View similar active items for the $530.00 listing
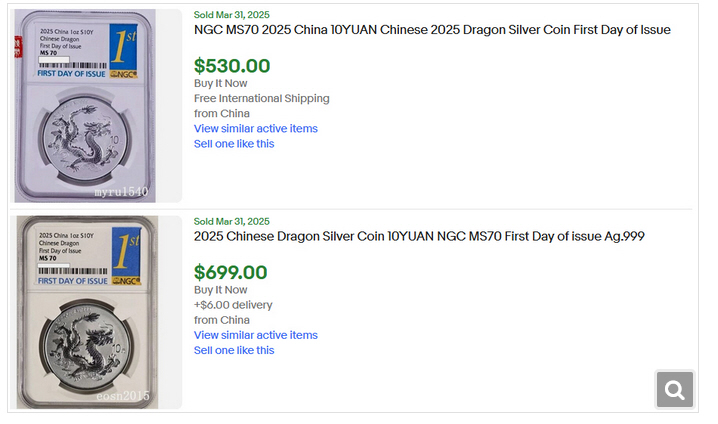This screenshot has height=424, width=718. (x=255, y=128)
